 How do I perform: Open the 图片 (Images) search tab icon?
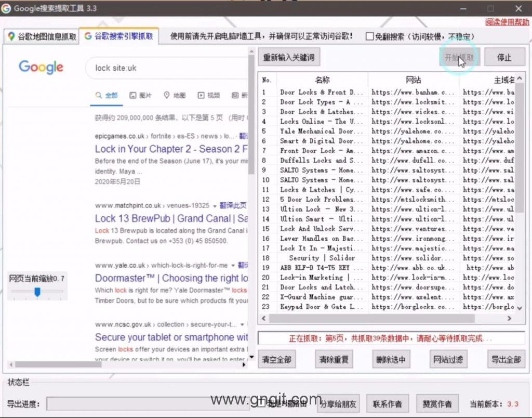[133, 95]
